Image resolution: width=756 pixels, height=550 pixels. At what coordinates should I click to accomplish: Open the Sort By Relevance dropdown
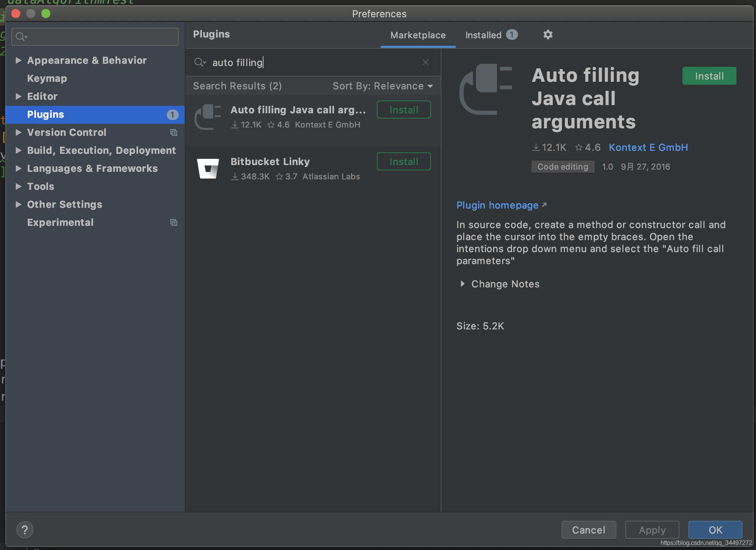coord(382,86)
